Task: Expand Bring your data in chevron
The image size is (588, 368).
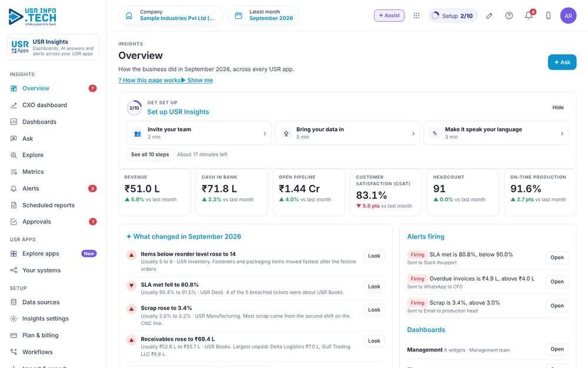Action: 413,133
